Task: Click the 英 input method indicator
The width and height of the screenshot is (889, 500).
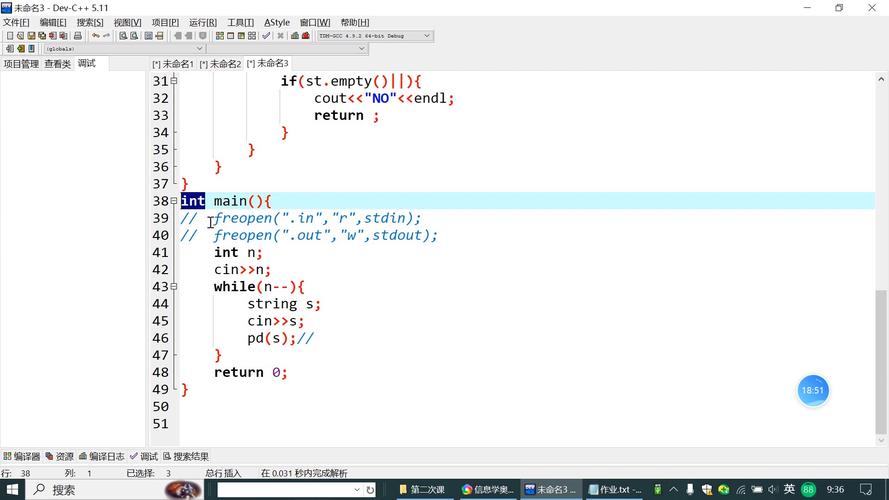Action: [789, 489]
